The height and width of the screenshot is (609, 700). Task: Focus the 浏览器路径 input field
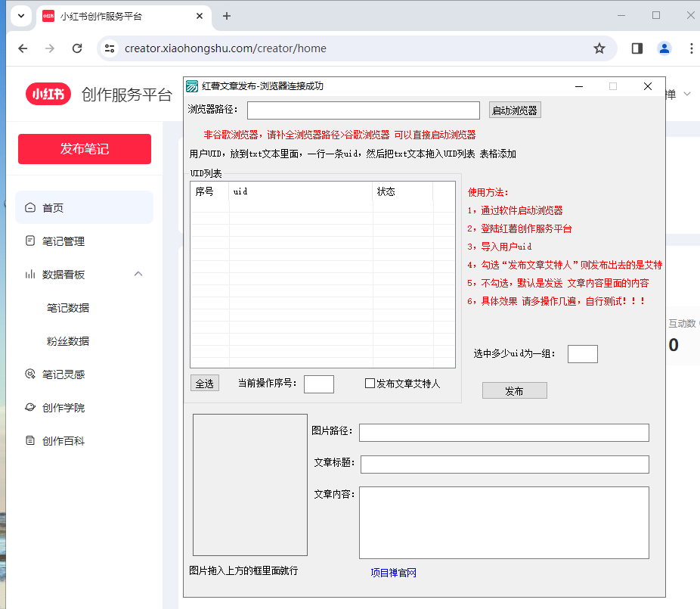tap(364, 110)
